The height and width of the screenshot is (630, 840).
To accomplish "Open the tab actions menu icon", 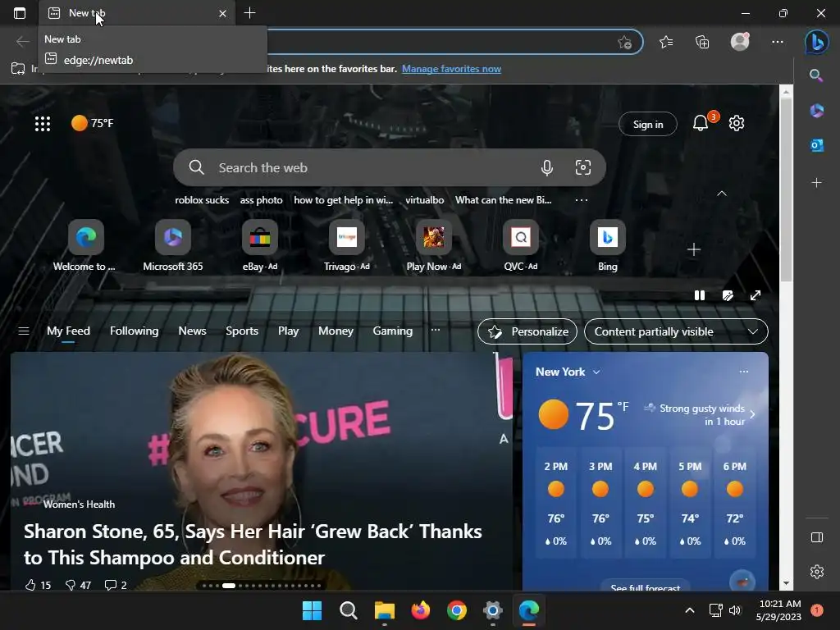I will pyautogui.click(x=20, y=13).
